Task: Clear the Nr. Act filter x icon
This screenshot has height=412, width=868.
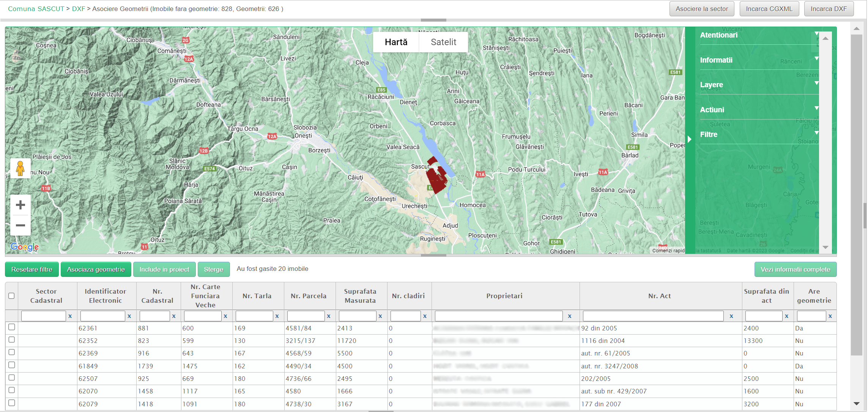Action: (x=731, y=316)
